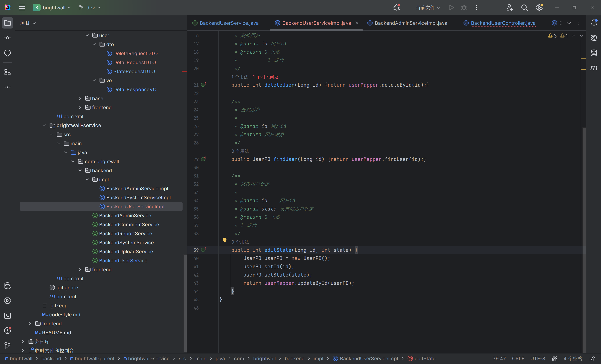This screenshot has height=364, width=601.
Task: Expand the base package folder
Action: tap(80, 99)
